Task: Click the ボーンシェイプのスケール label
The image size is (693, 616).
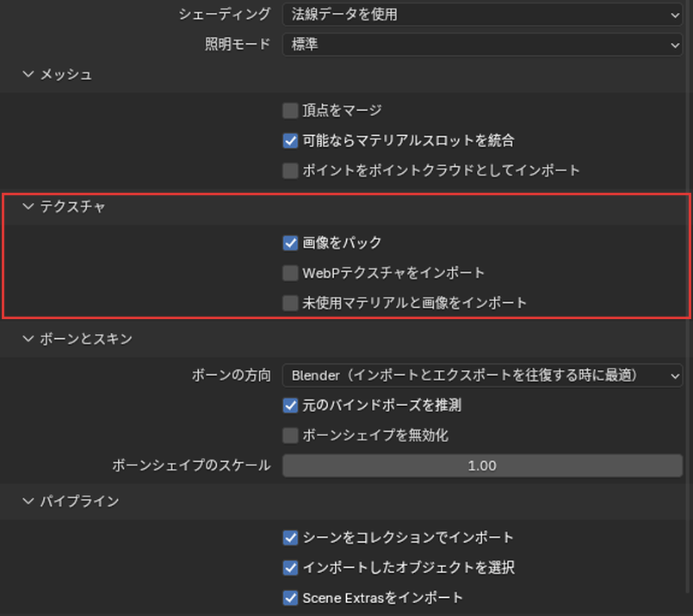Action: [191, 465]
